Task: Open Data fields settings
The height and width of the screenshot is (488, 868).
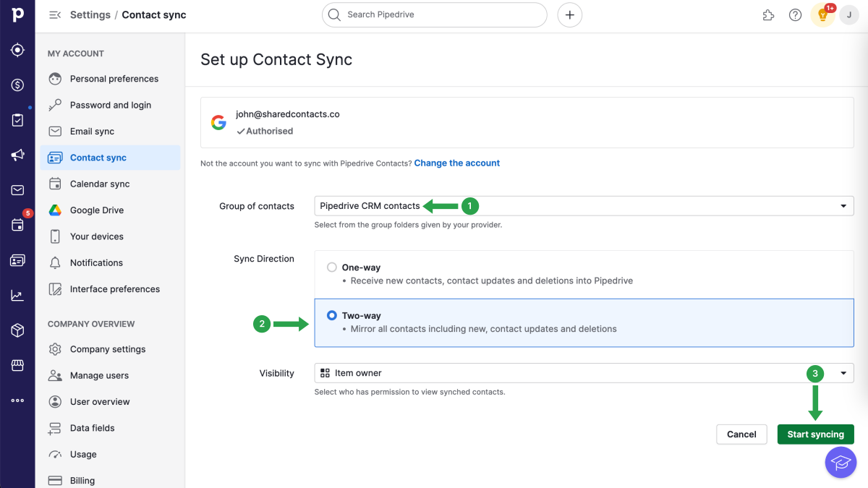Action: coord(110,428)
